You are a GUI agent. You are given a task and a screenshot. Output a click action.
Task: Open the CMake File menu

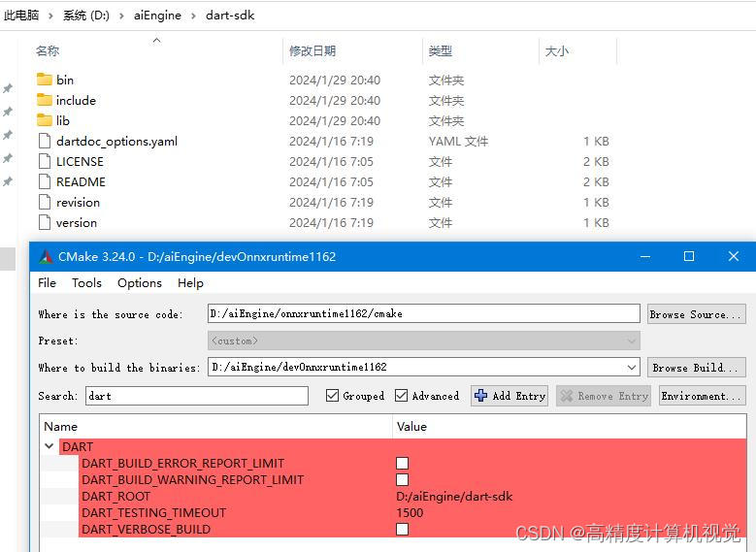click(x=47, y=283)
